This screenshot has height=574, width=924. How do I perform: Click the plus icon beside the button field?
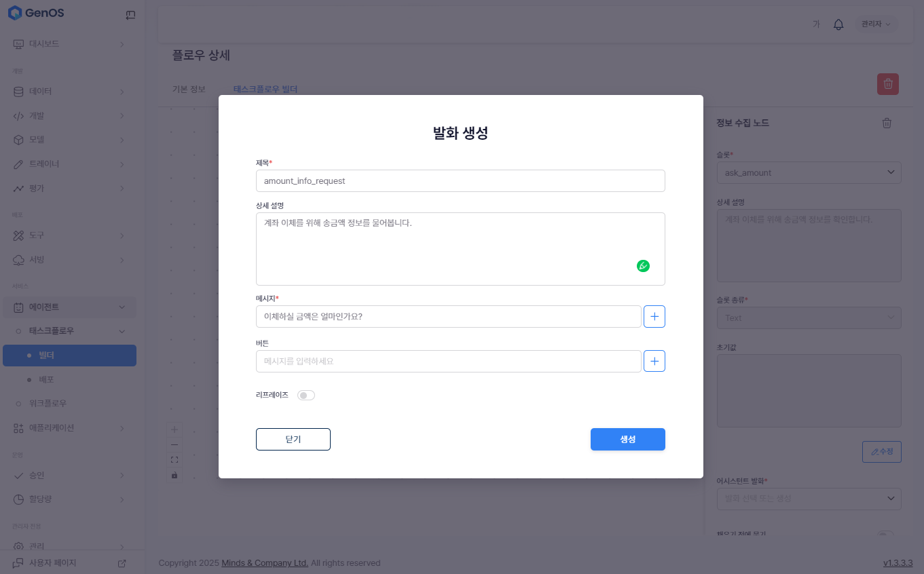click(x=654, y=361)
